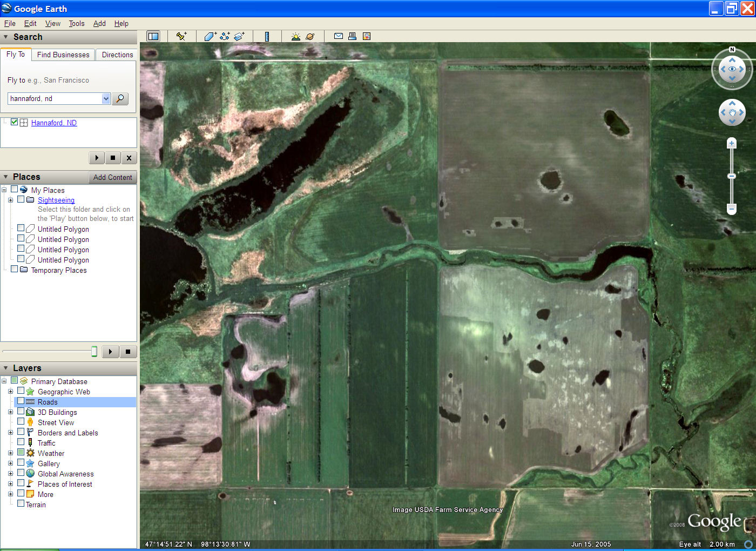Viewport: 756px width, 551px height.
Task: Expand the Weather layer node
Action: pyautogui.click(x=10, y=453)
